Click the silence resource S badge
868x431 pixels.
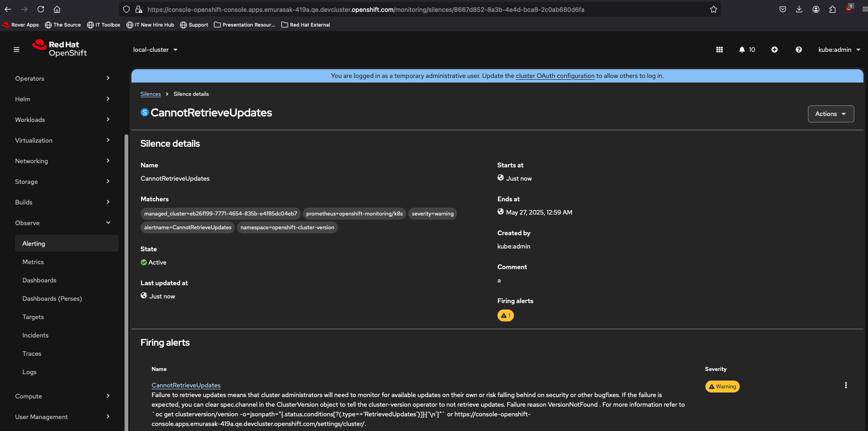(x=145, y=112)
